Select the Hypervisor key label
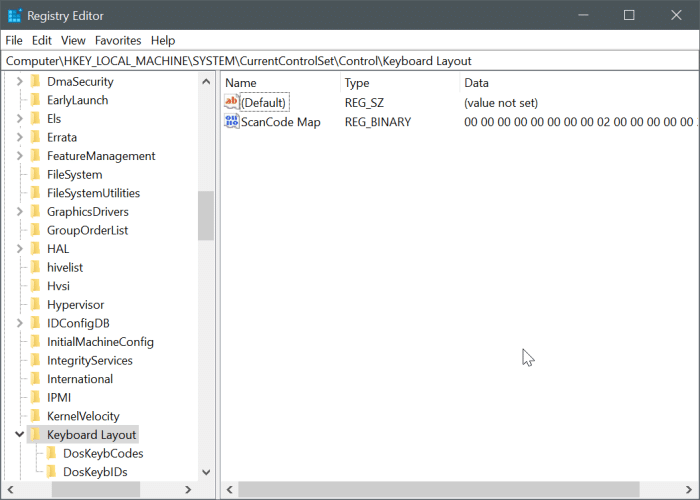 [75, 305]
